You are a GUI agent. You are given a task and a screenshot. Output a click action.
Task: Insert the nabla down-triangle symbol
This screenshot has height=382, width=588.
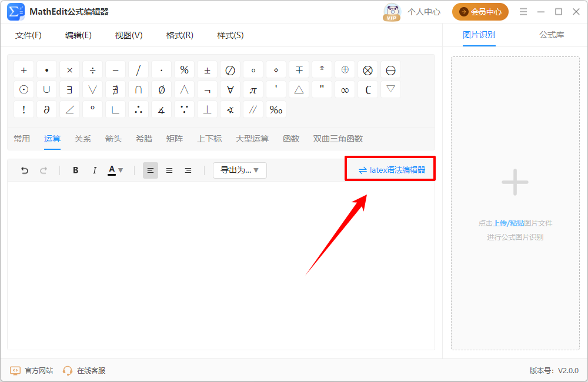(x=390, y=89)
